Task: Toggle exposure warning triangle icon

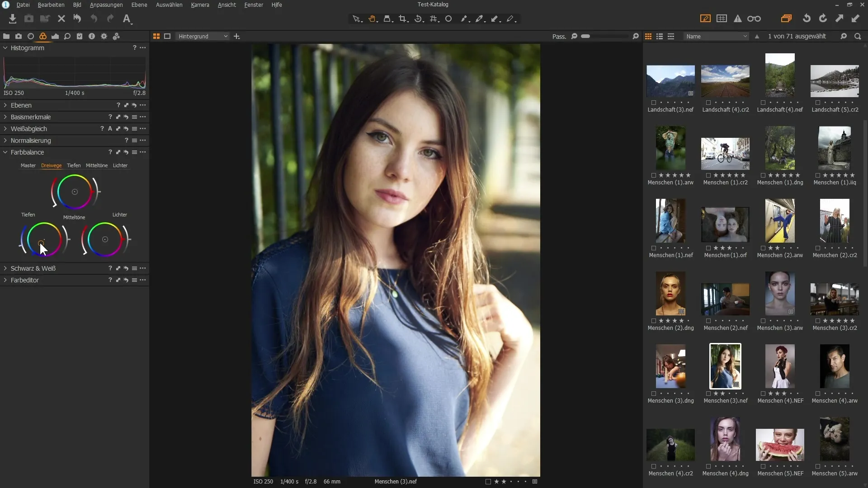Action: click(x=738, y=19)
